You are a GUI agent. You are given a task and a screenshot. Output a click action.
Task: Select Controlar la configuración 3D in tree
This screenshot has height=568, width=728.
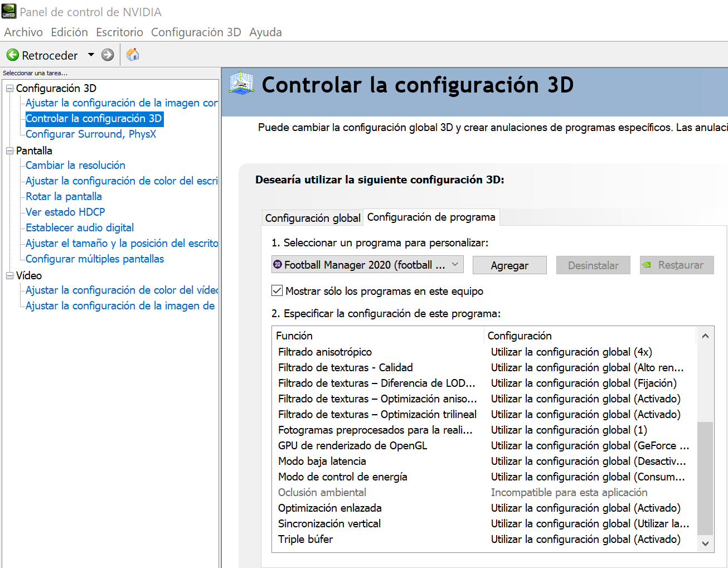pyautogui.click(x=94, y=118)
